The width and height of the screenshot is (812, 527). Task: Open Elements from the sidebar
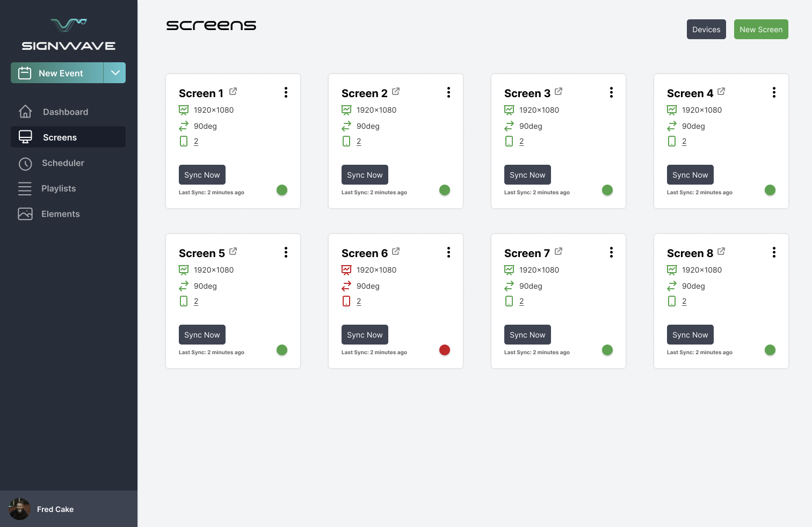(60, 214)
